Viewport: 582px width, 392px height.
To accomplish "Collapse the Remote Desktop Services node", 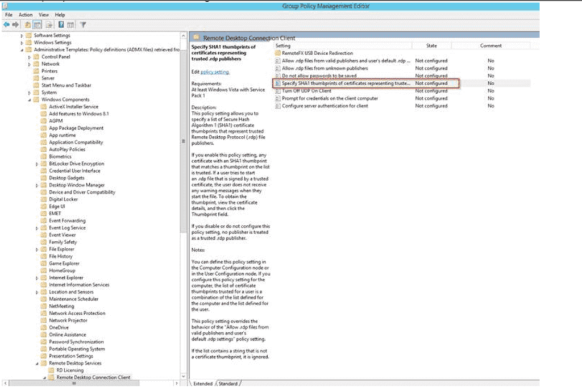I will (37, 363).
